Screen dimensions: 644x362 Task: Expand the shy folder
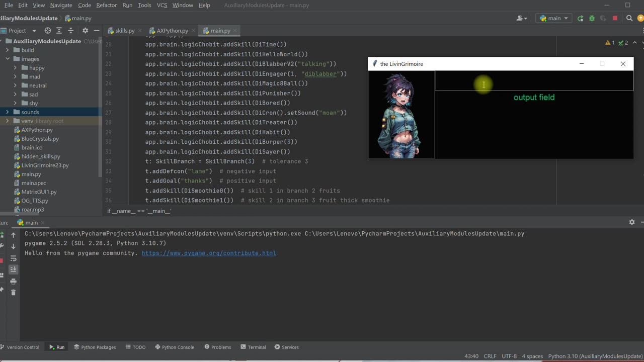[x=16, y=103]
